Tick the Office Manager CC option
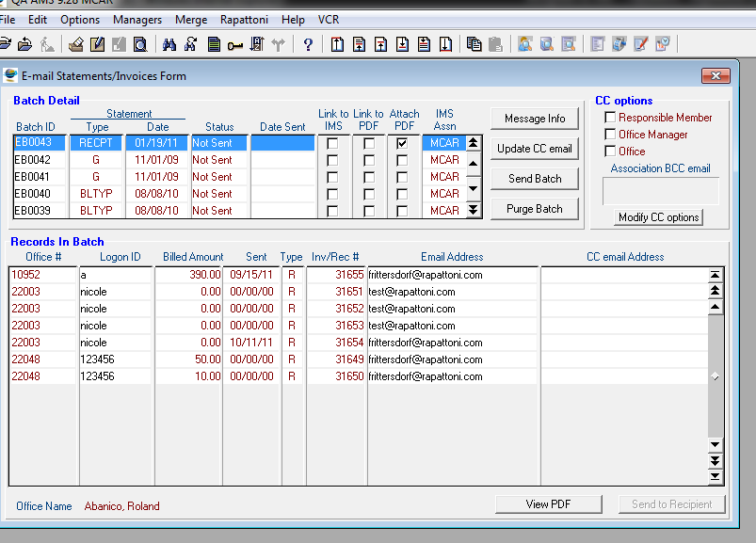The width and height of the screenshot is (756, 543). [x=610, y=135]
